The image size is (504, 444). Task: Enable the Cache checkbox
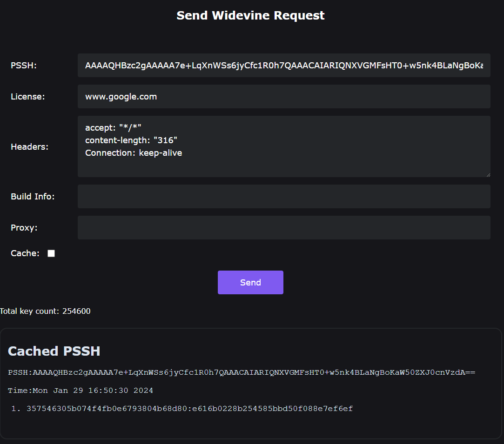click(51, 253)
